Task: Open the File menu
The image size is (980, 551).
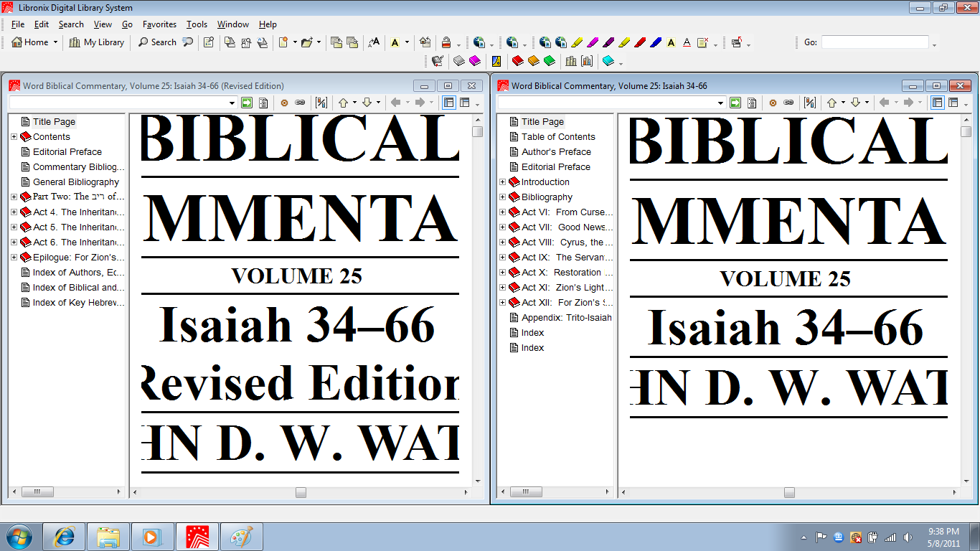Action: click(18, 24)
